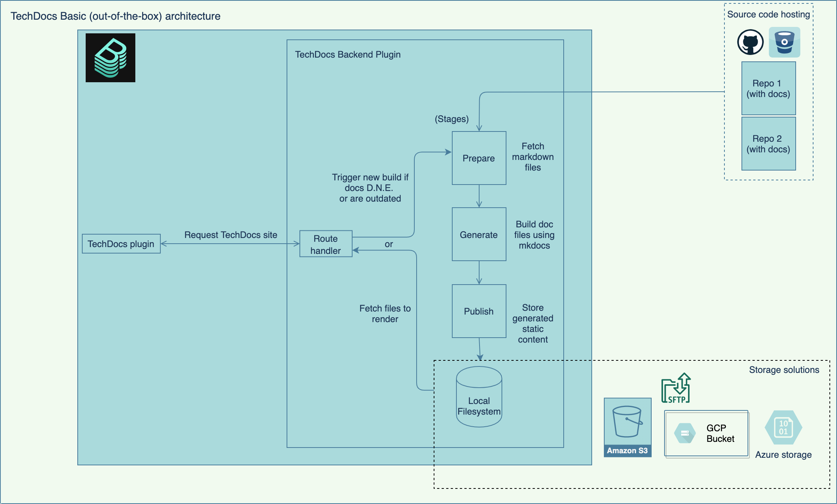Click the Bitbucket source hosting icon
837x504 pixels.
pyautogui.click(x=784, y=44)
